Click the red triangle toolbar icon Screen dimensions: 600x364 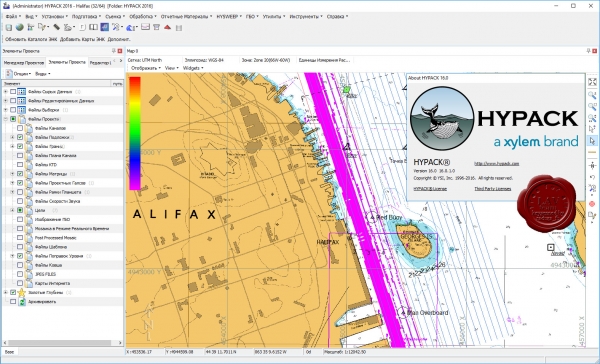click(x=167, y=27)
